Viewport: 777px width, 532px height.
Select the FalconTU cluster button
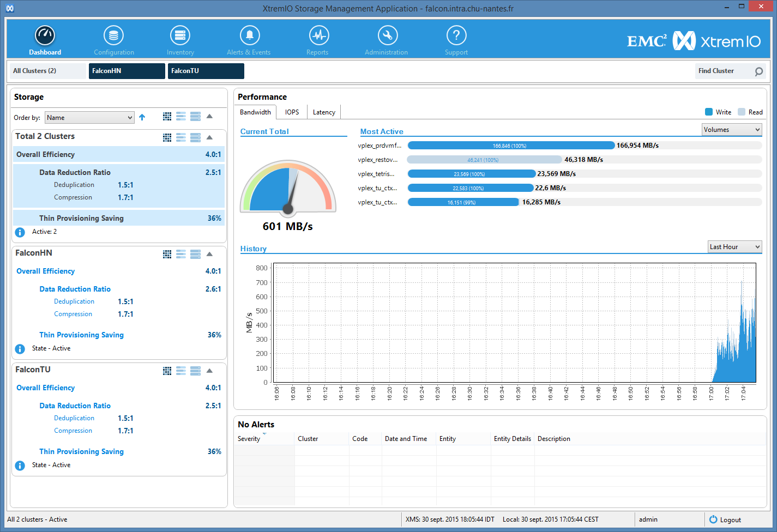(x=206, y=71)
